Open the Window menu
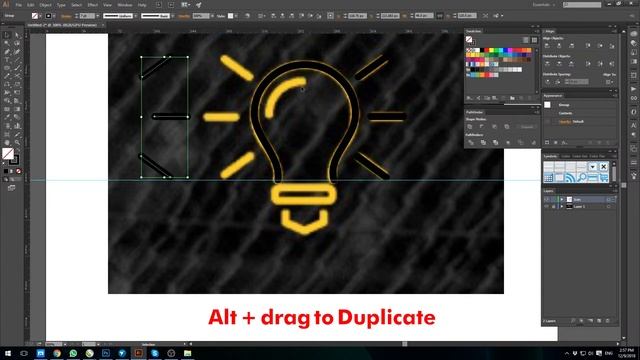The width and height of the screenshot is (640, 360). (x=125, y=5)
